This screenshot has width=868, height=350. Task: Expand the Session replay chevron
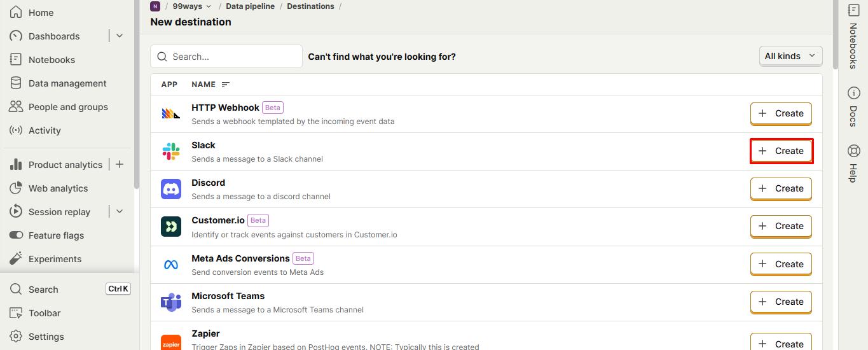tap(119, 211)
